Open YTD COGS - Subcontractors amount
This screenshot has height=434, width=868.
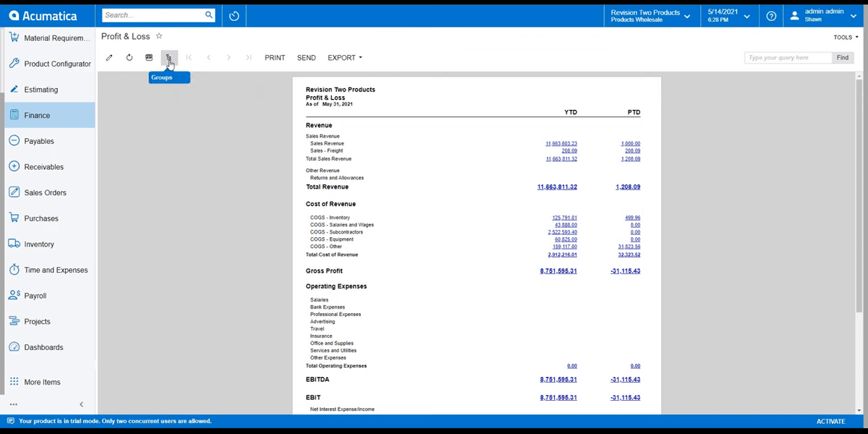(563, 232)
